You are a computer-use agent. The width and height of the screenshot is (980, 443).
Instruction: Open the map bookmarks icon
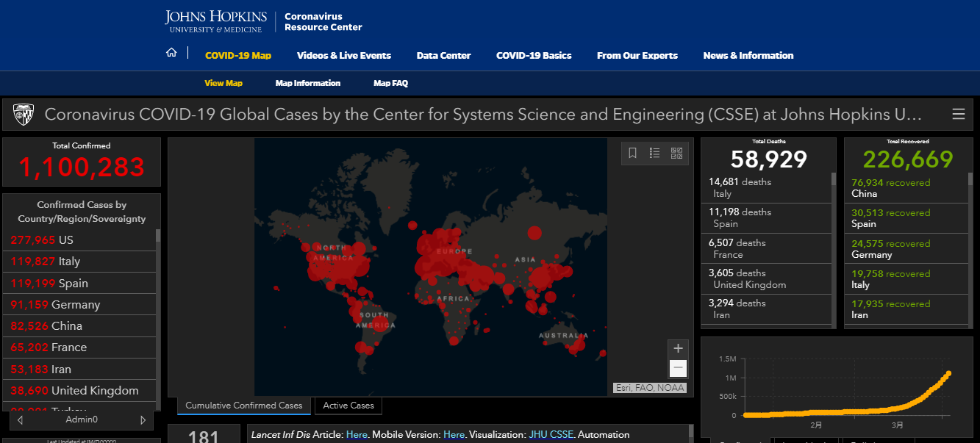pos(632,153)
